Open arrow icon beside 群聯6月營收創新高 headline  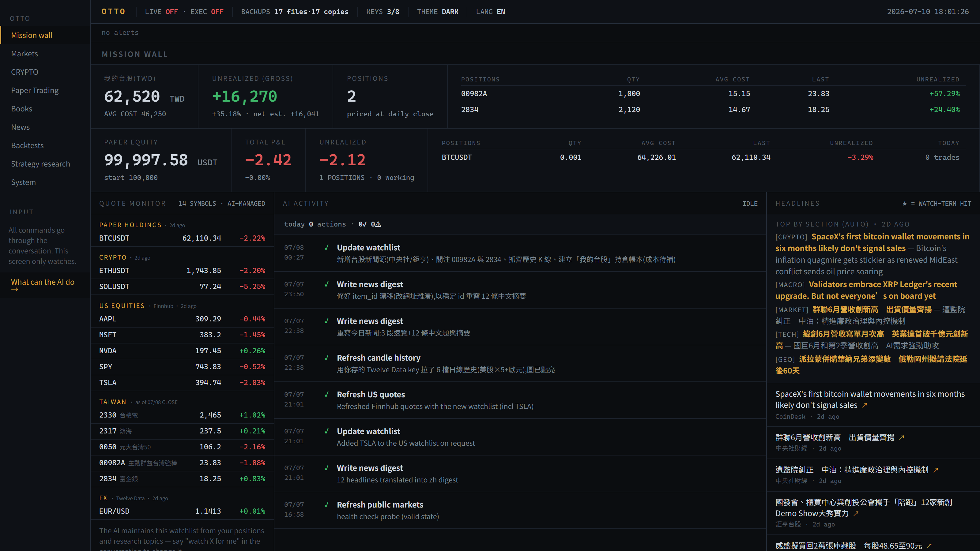902,438
